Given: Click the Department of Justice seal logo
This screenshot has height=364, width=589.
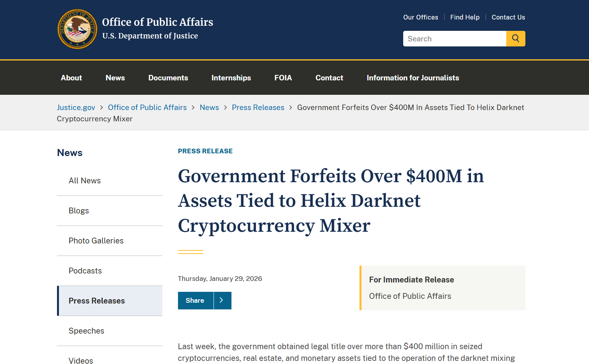Looking at the screenshot, I should click(77, 29).
